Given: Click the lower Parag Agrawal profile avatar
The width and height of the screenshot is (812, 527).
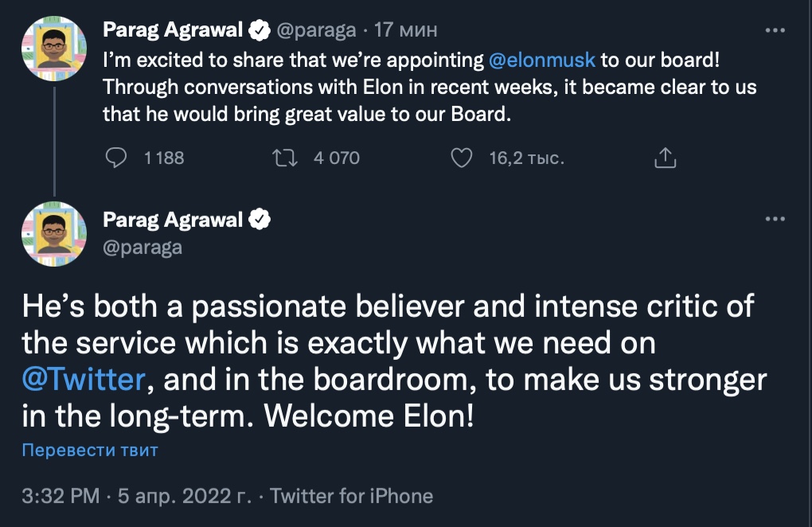Looking at the screenshot, I should tap(54, 232).
